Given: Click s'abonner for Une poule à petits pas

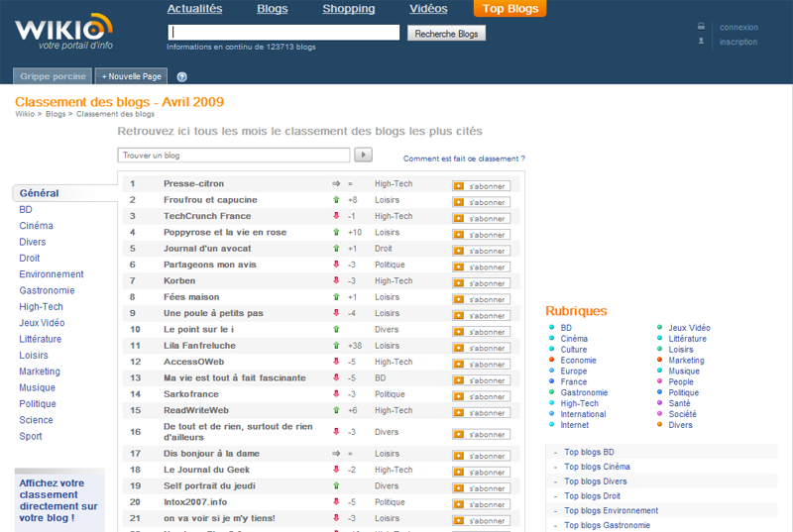Looking at the screenshot, I should (x=481, y=315).
